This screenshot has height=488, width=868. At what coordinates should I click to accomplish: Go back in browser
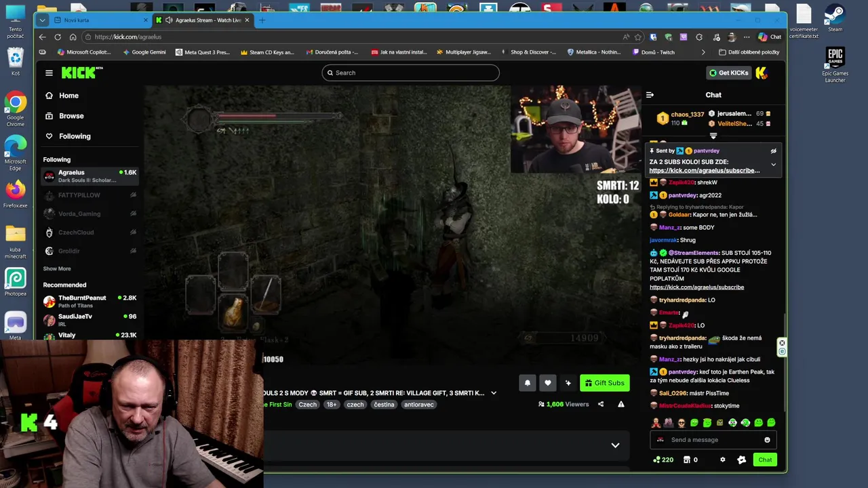(42, 37)
